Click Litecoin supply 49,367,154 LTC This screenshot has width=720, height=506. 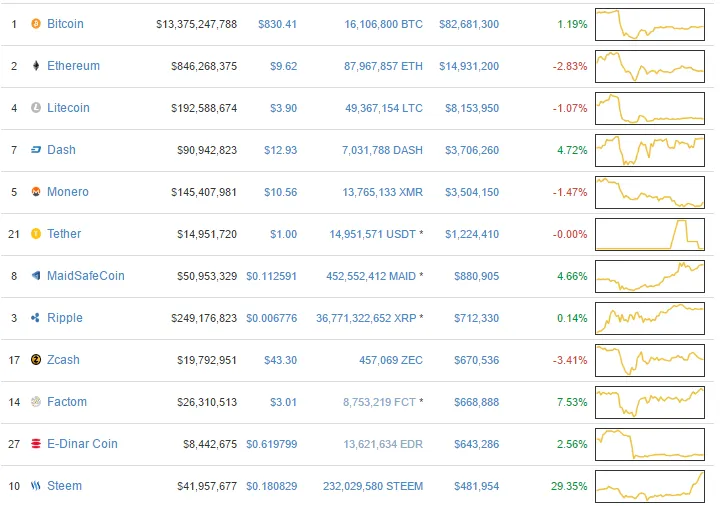click(384, 108)
